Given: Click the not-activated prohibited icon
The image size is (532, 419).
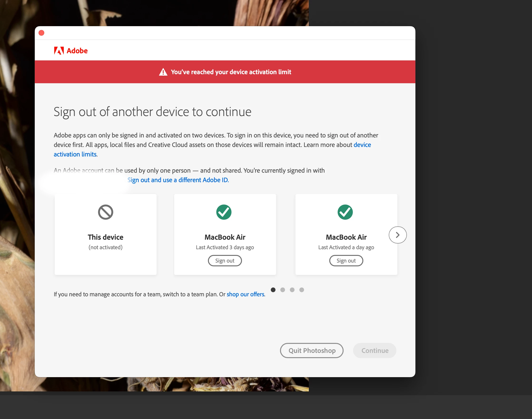Looking at the screenshot, I should pos(105,212).
